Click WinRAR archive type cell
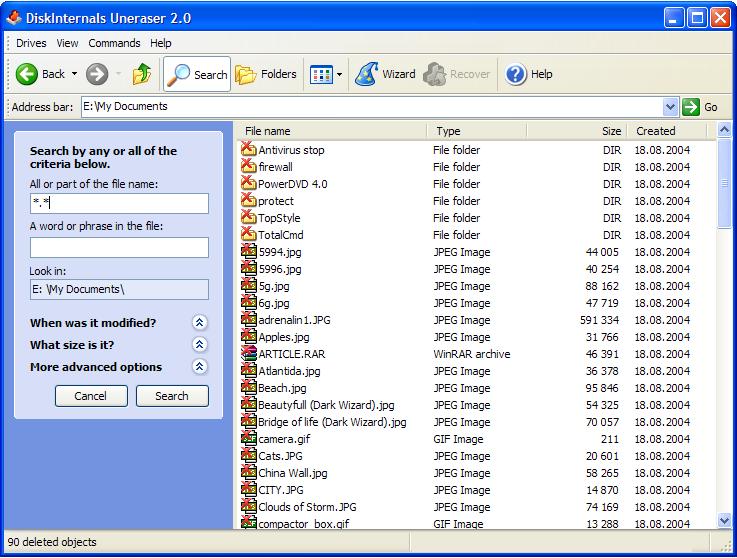This screenshot has width=737, height=558. pos(471,354)
